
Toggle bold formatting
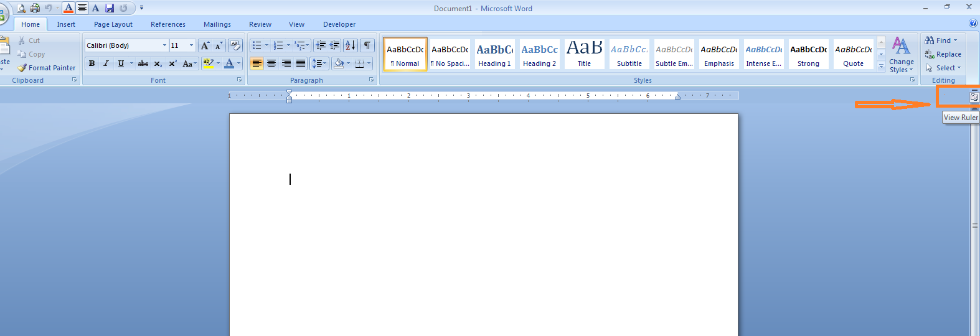[x=92, y=63]
